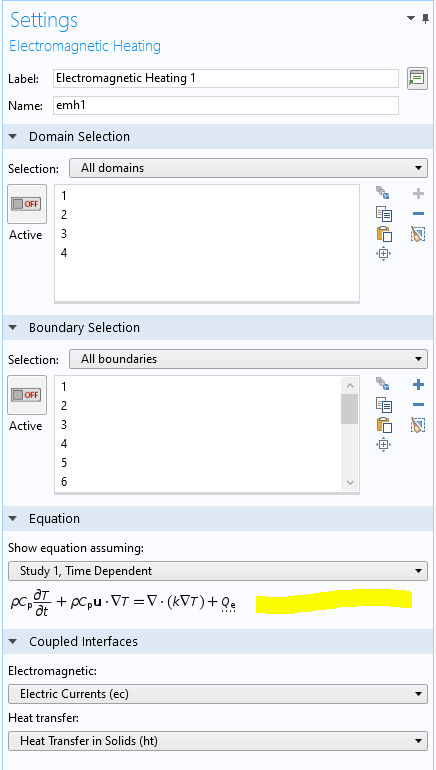Open the Electromagnetic interface dropdown Electric Currents (ec)
Image resolution: width=436 pixels, height=770 pixels.
coord(218,694)
